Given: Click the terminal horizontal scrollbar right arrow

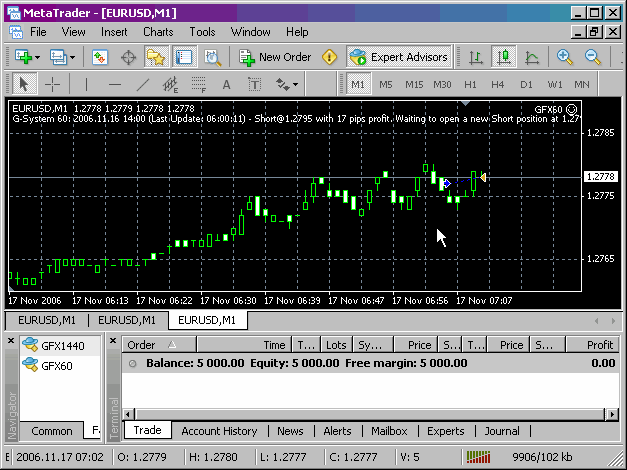Looking at the screenshot, I should (612, 414).
